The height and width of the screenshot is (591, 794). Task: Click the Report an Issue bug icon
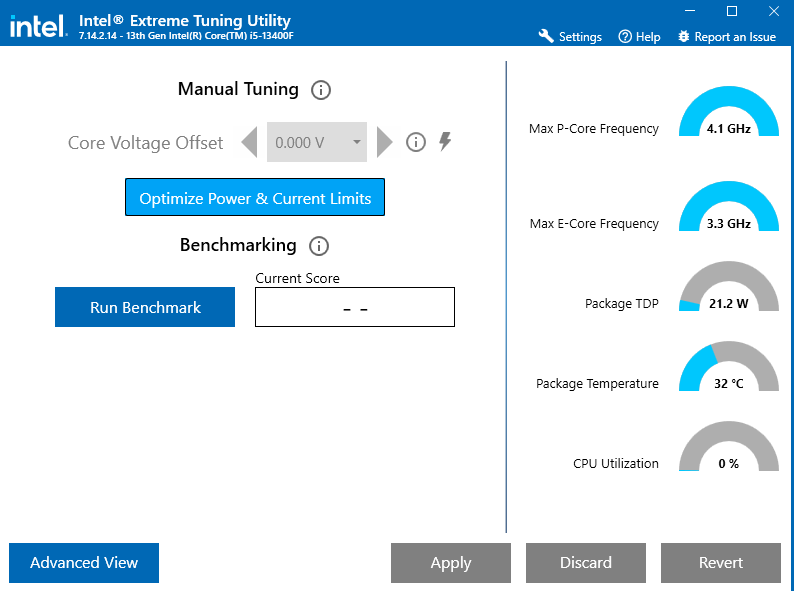coord(684,36)
